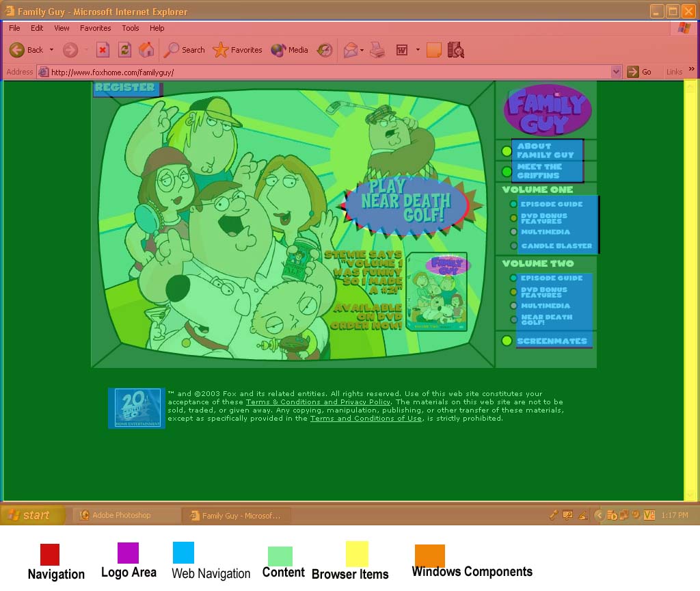This screenshot has width=700, height=591.
Task: Open the Meet the Griffins link
Action: [539, 171]
